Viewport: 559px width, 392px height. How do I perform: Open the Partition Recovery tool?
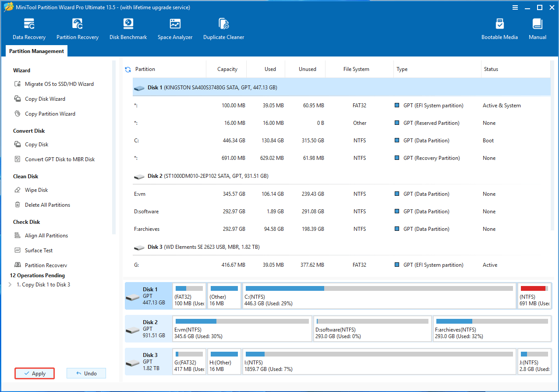(x=78, y=28)
